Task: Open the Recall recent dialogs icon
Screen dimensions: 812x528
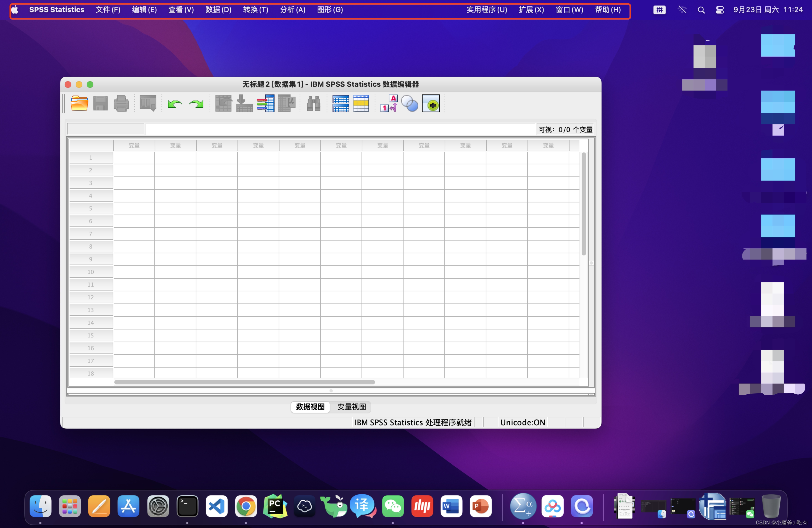Action: pyautogui.click(x=148, y=103)
